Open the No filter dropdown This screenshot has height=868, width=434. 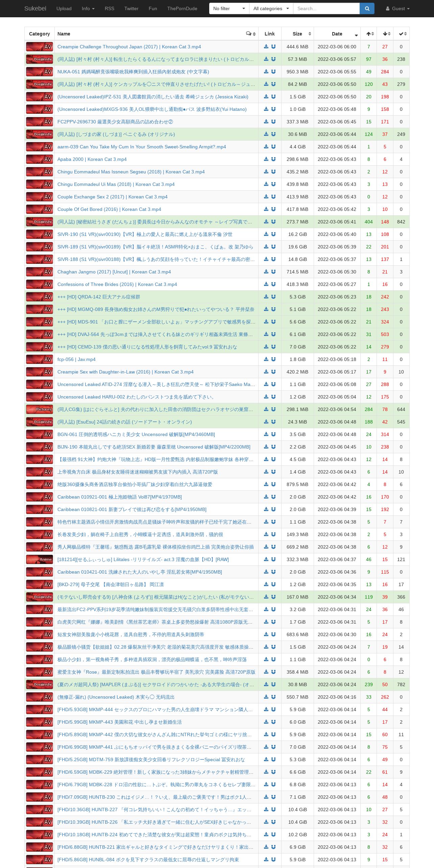click(x=229, y=8)
